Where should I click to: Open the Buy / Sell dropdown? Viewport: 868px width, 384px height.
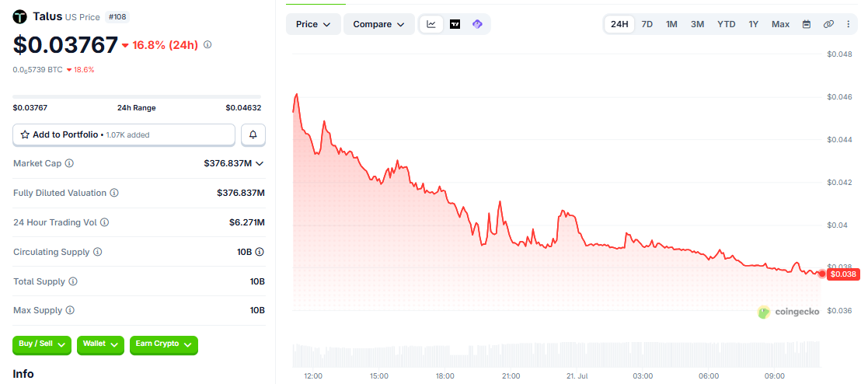click(x=42, y=344)
